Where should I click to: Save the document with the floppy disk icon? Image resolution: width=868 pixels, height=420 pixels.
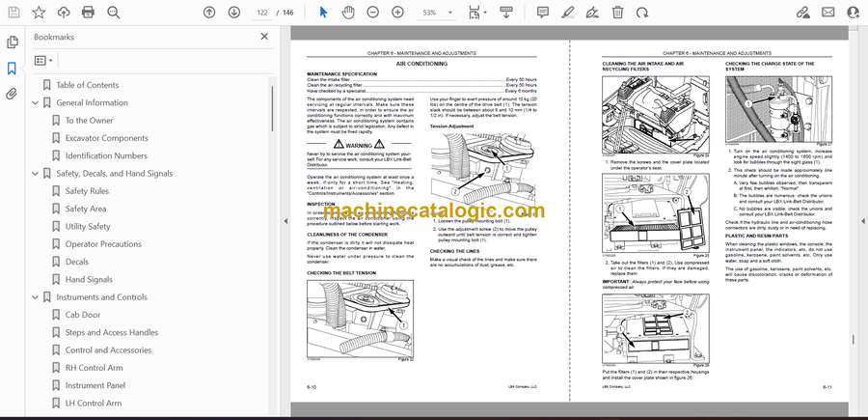click(14, 13)
